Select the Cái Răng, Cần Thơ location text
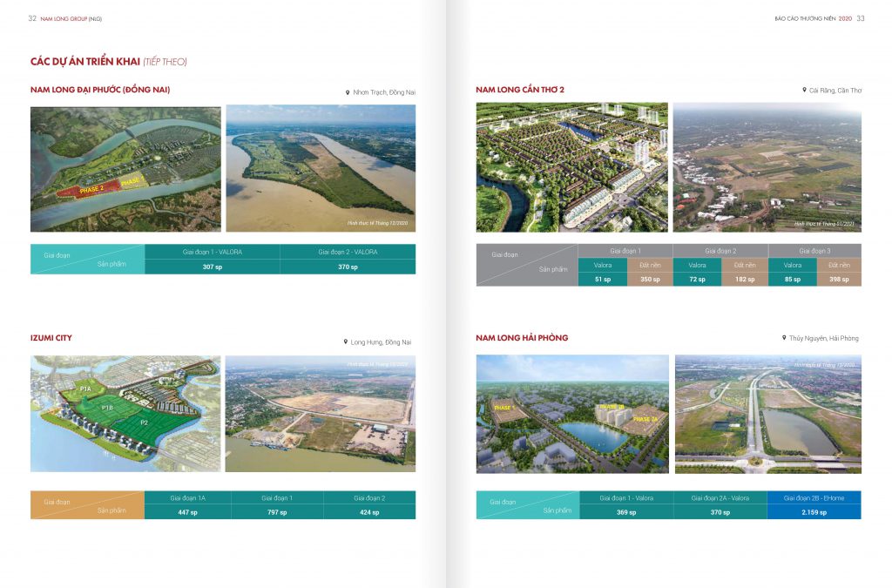The image size is (892, 588). click(835, 91)
